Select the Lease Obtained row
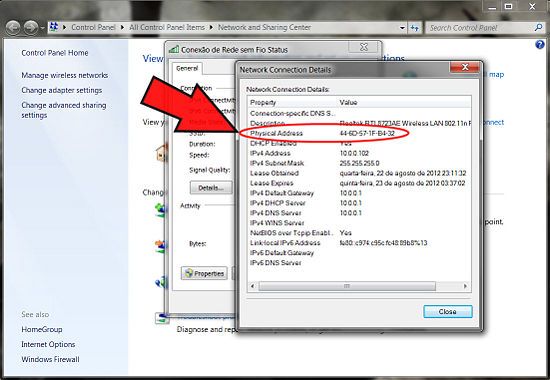Viewport: 550px width, 380px height. coord(359,173)
